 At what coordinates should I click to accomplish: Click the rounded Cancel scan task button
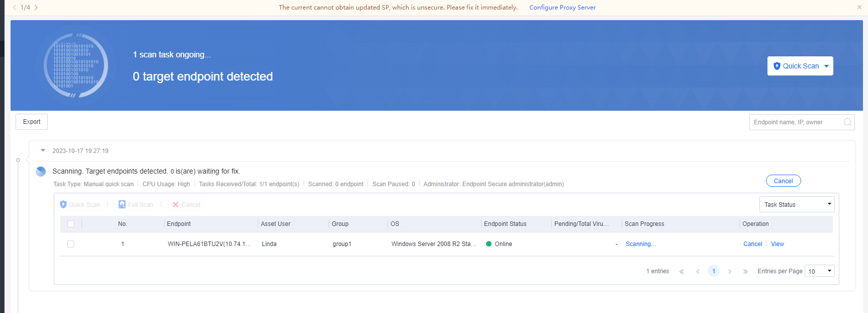(783, 181)
